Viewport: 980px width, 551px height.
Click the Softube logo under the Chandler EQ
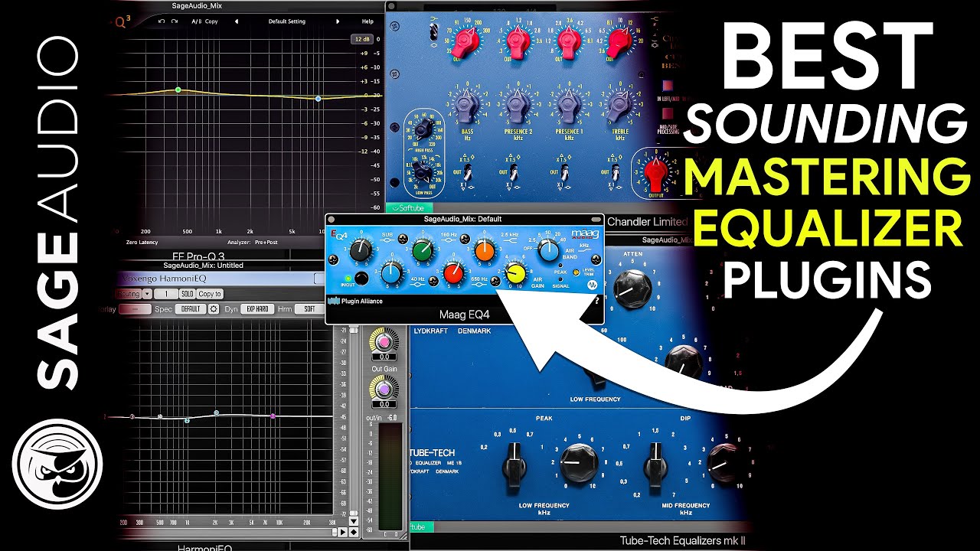(410, 207)
